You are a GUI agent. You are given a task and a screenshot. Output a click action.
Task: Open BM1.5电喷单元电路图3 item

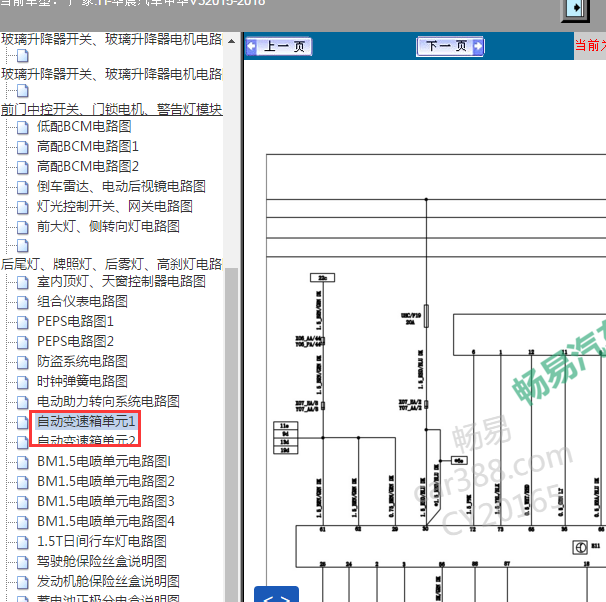pyautogui.click(x=106, y=502)
